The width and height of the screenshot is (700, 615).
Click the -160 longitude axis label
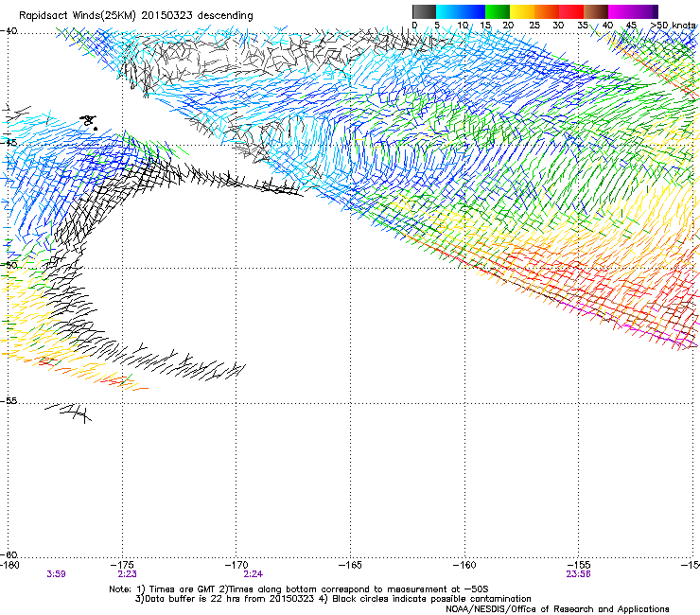point(464,565)
